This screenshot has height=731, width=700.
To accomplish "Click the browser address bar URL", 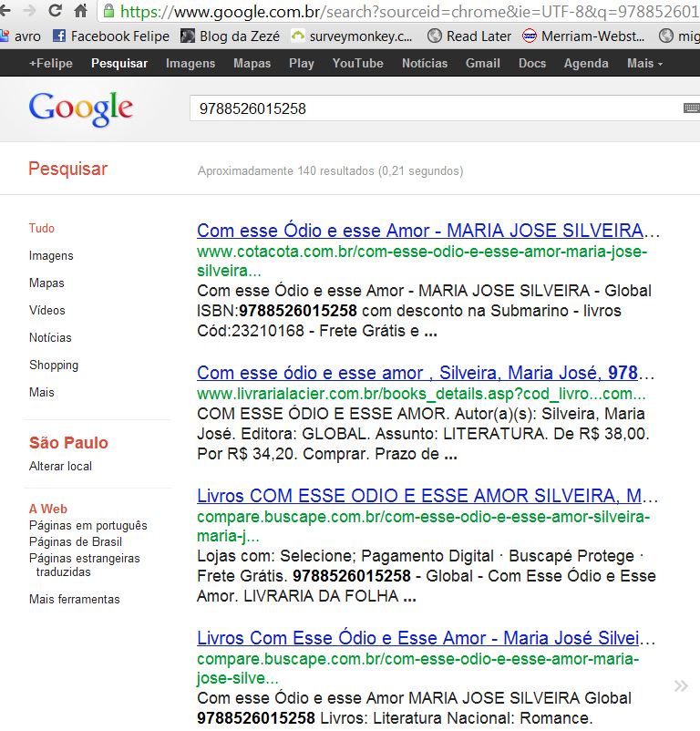I will coord(409,11).
